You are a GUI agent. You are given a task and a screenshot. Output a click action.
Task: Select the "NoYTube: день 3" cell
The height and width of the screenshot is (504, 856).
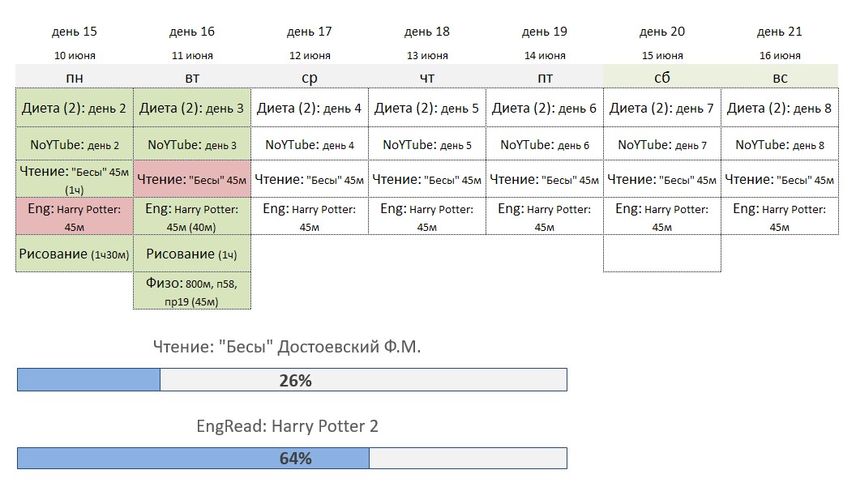192,145
